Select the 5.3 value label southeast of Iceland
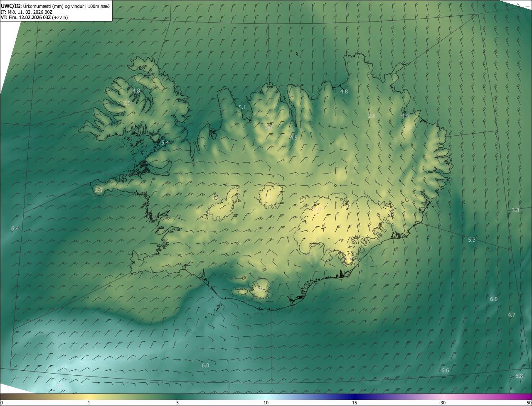This screenshot has height=406, width=532. pos(472,240)
